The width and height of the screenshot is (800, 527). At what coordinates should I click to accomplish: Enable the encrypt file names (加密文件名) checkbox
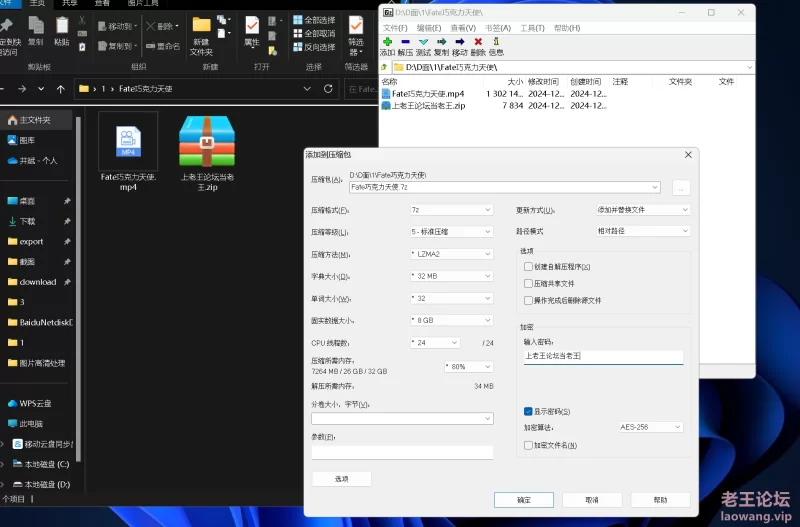528,445
